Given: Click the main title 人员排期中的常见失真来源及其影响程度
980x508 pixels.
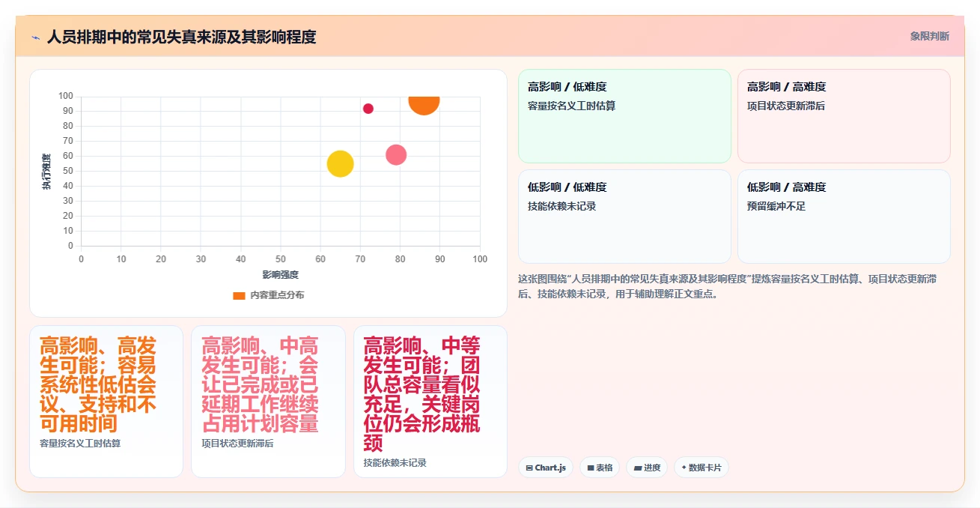Looking at the screenshot, I should [x=181, y=37].
